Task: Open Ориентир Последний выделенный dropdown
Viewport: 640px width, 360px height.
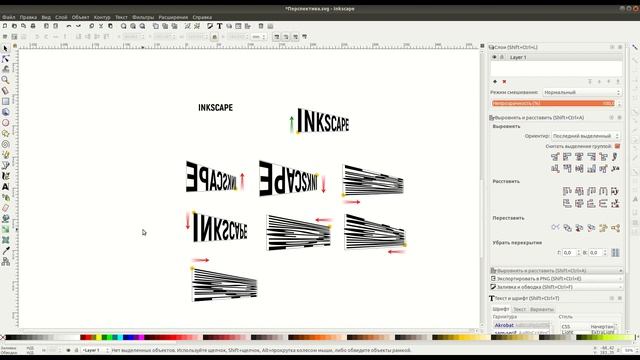Action: (586, 136)
